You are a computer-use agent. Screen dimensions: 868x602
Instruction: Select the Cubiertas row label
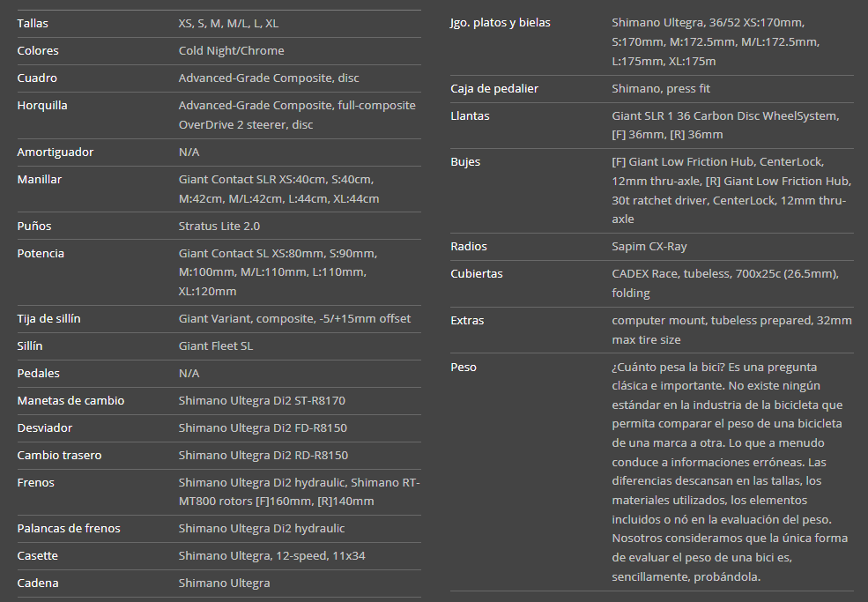point(477,273)
